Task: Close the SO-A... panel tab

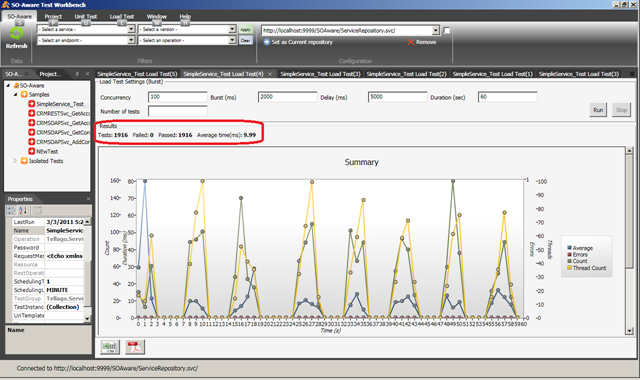Action: pos(27,74)
